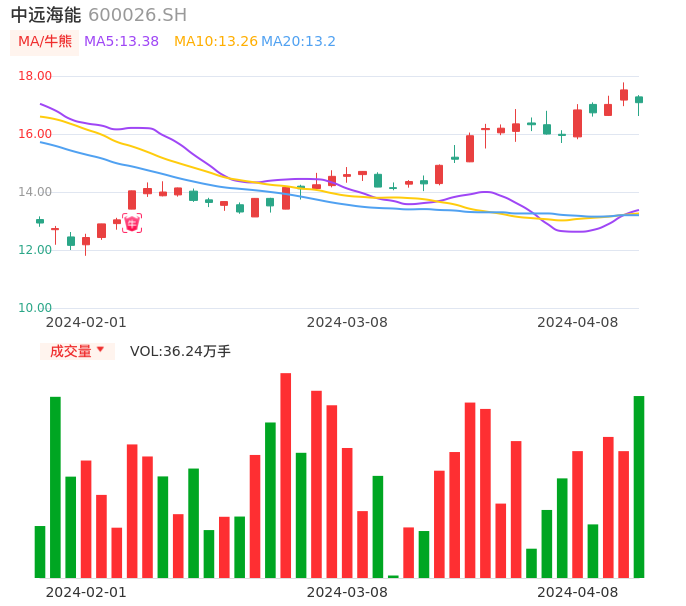Click the last green volume bar at right edge
Viewport: 686px width, 606px height.
point(639,487)
